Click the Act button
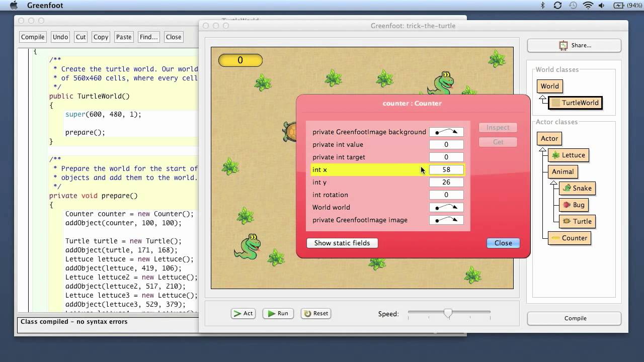This screenshot has height=362, width=644. pyautogui.click(x=243, y=313)
